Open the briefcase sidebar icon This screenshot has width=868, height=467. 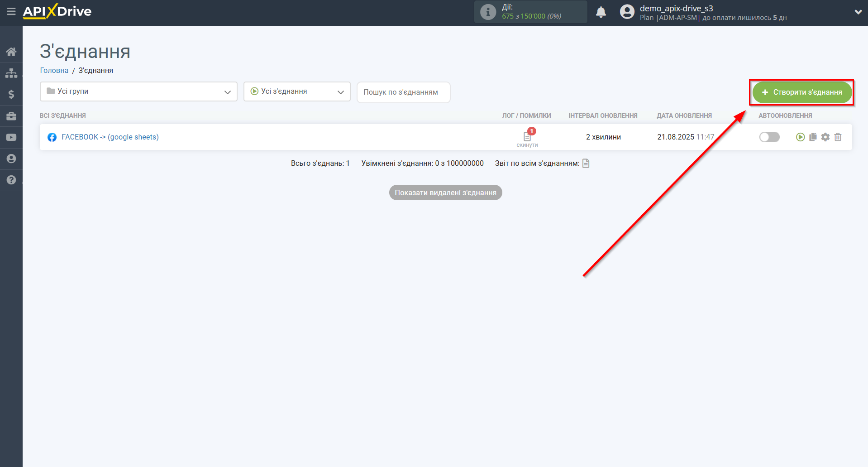tap(11, 116)
